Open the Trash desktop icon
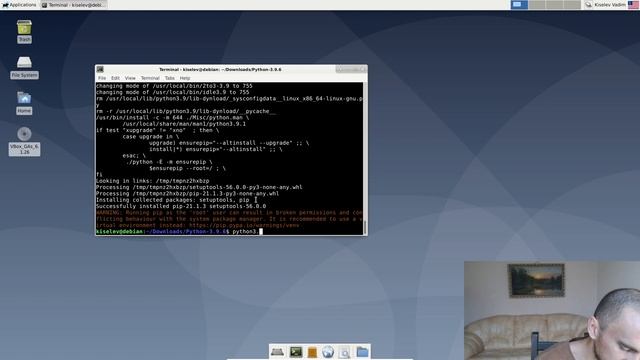This screenshot has width=640, height=360. pyautogui.click(x=24, y=31)
